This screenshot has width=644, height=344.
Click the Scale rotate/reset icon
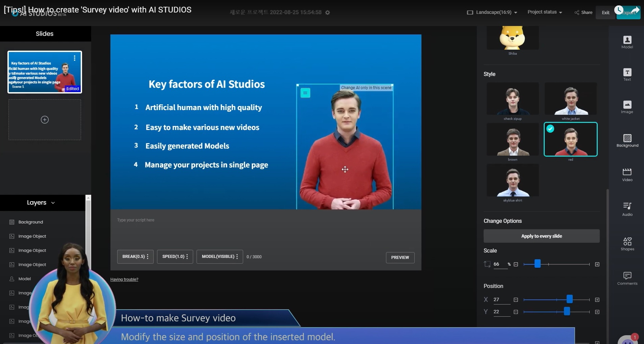487,264
